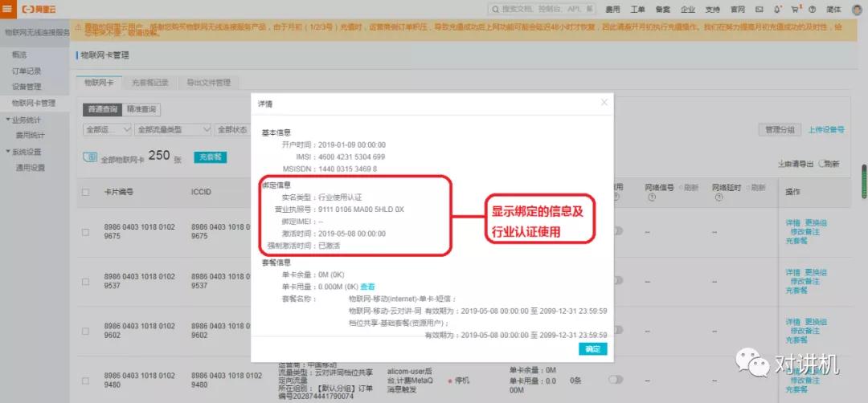
Task: Click the 查看 link beside 单卡用量
Action: (x=367, y=287)
